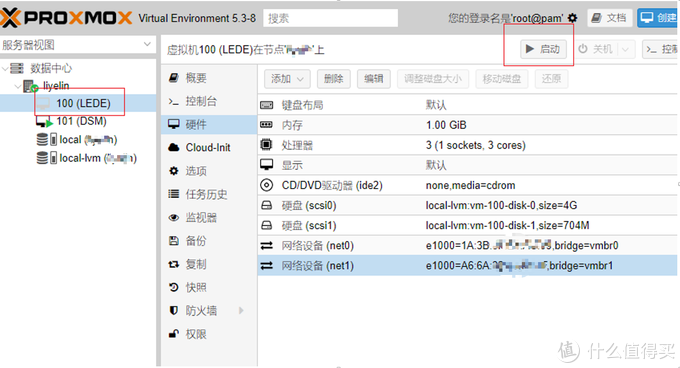Click the blue 创建 button
680x368 pixels.
click(658, 18)
